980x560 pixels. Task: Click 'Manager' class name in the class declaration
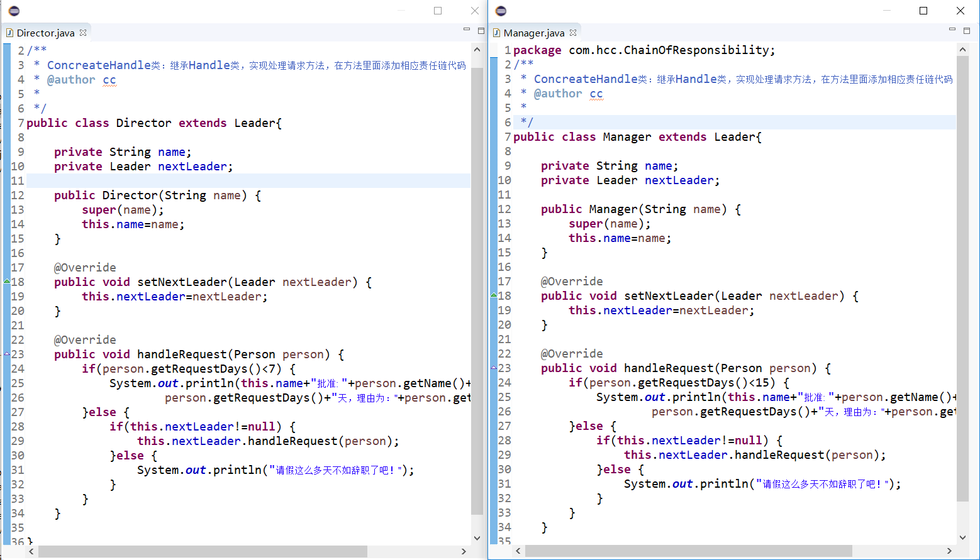(x=627, y=137)
